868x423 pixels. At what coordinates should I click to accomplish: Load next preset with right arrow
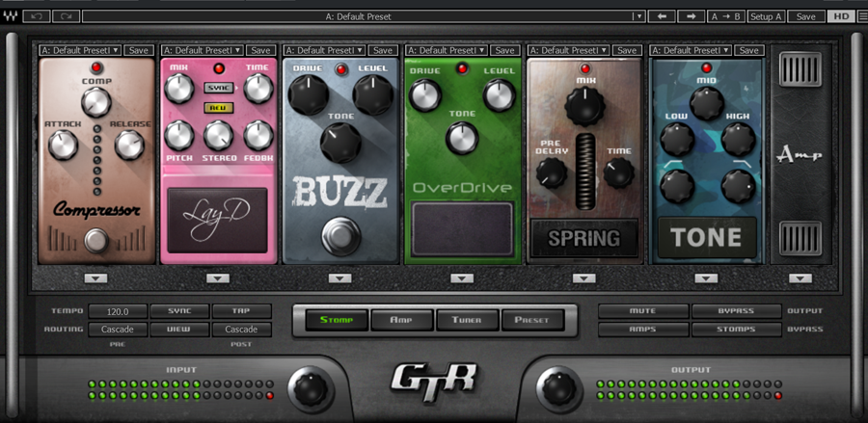[691, 16]
